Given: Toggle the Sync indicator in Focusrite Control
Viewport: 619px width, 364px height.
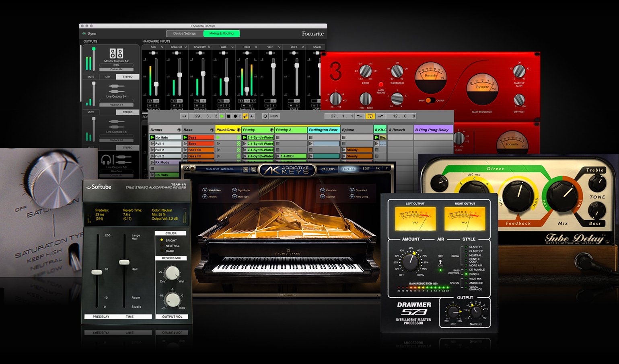Looking at the screenshot, I should pos(84,34).
